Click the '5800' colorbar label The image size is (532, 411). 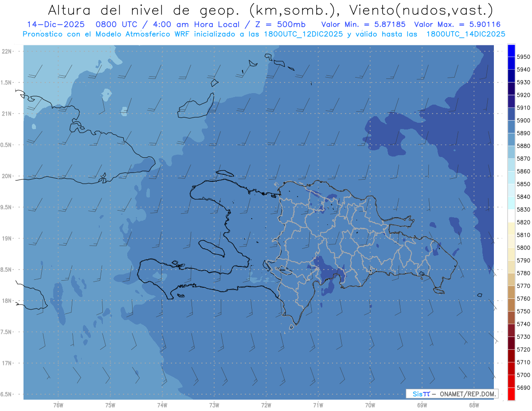coord(524,247)
